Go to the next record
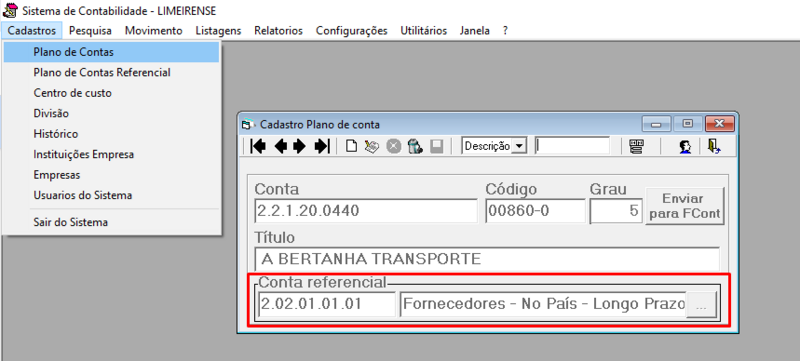The width and height of the screenshot is (800, 361). tap(299, 146)
